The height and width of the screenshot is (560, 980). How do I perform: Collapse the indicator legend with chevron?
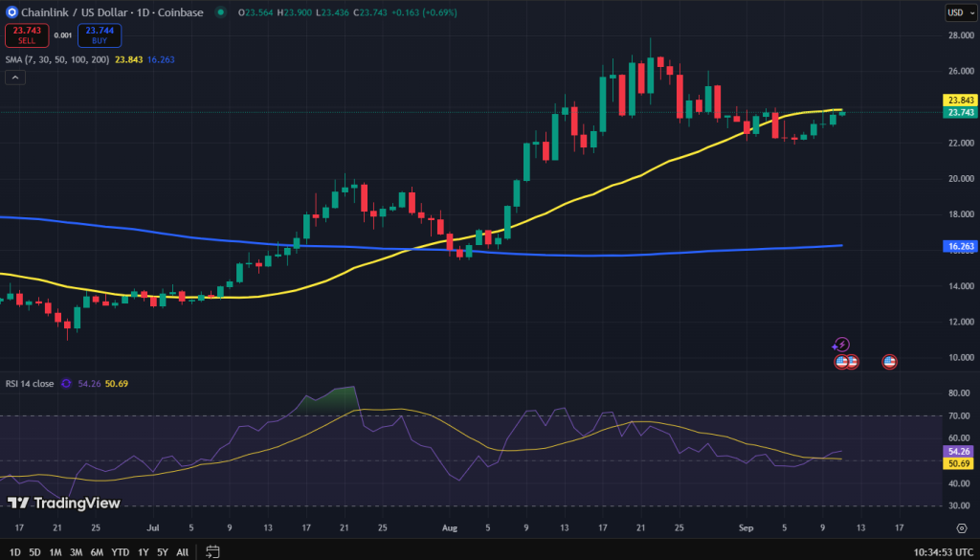(15, 78)
